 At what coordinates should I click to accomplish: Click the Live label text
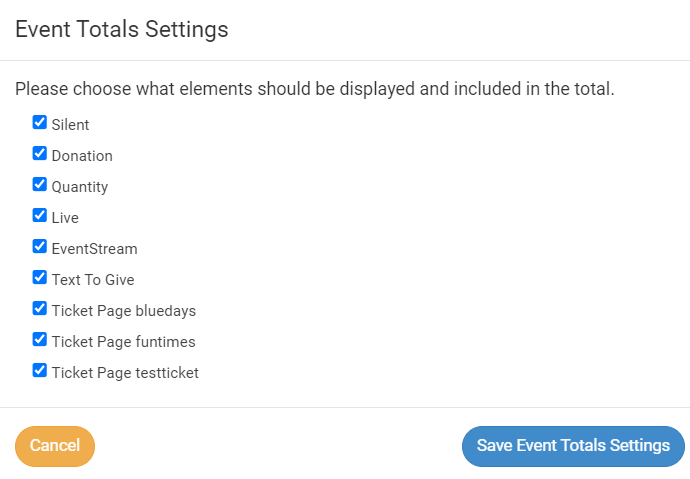coord(65,218)
